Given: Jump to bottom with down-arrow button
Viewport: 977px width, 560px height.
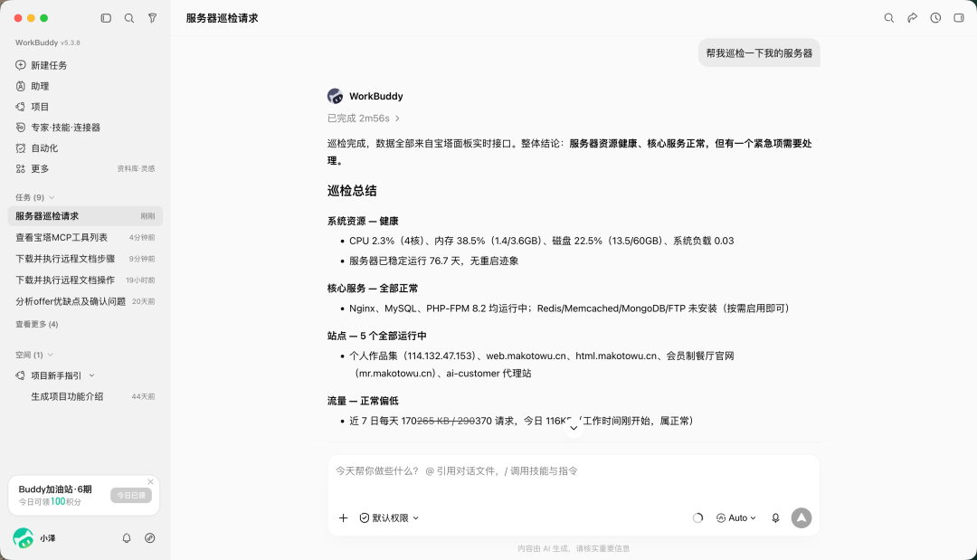Looking at the screenshot, I should tap(574, 428).
